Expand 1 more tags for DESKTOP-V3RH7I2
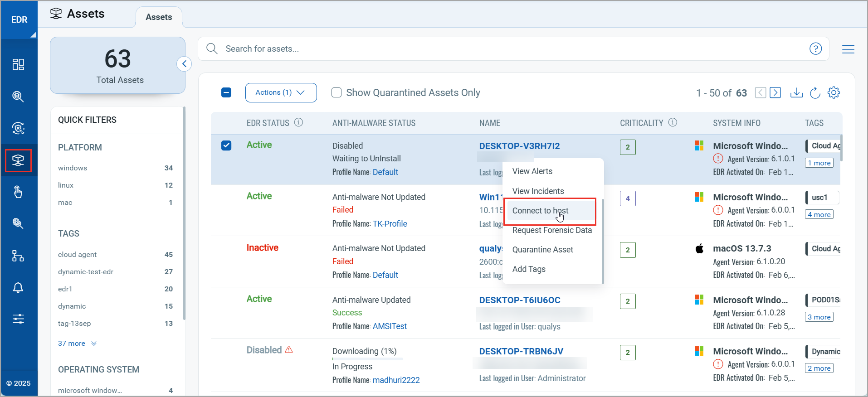This screenshot has width=868, height=397. pyautogui.click(x=819, y=163)
